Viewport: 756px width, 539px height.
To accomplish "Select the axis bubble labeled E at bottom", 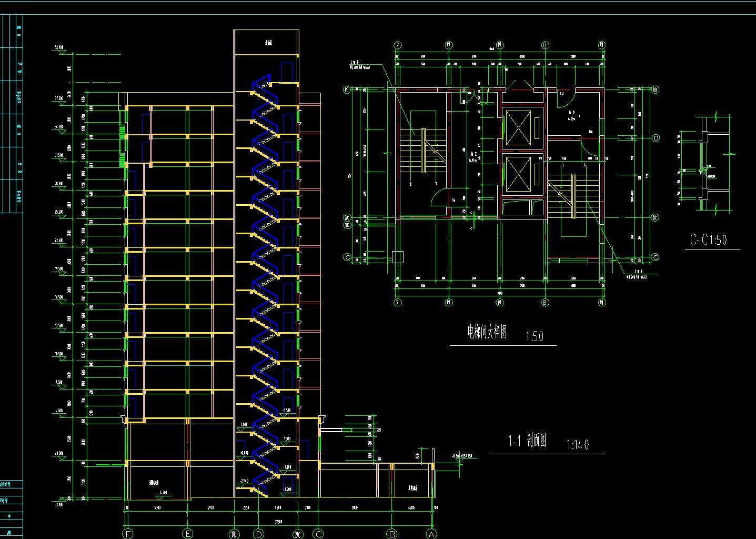I will click(188, 534).
